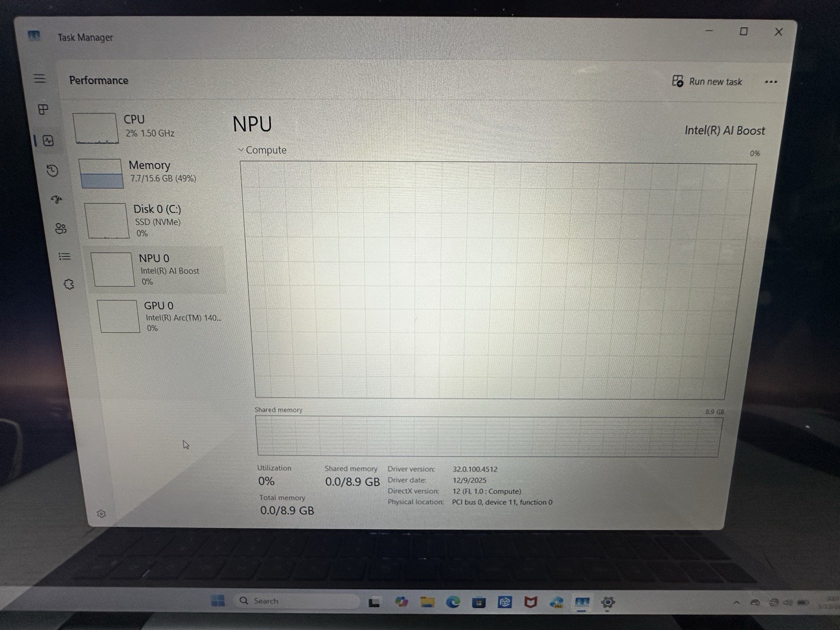Click the NPU heading text
Screen dimensions: 840x630
pyautogui.click(x=253, y=124)
